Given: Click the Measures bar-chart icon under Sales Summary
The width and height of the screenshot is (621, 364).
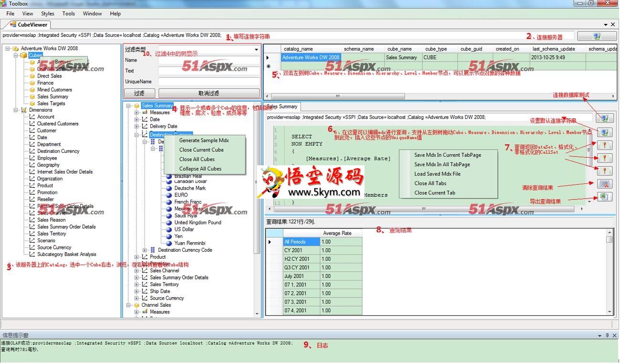Looking at the screenshot, I should tap(145, 113).
